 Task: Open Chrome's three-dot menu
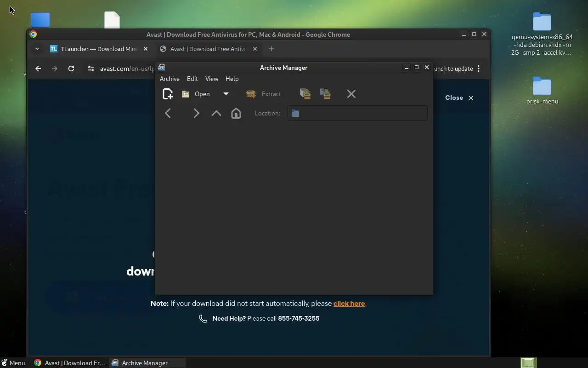479,69
